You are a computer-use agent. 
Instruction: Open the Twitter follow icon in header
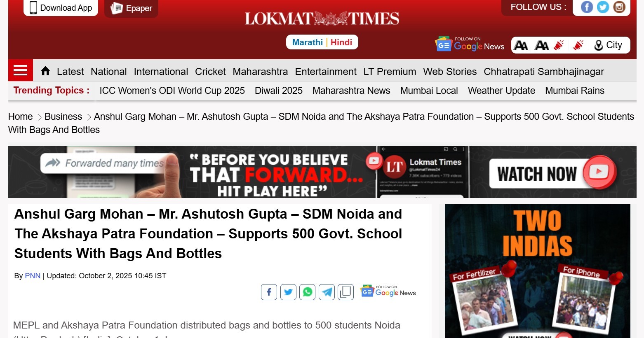coord(603,7)
